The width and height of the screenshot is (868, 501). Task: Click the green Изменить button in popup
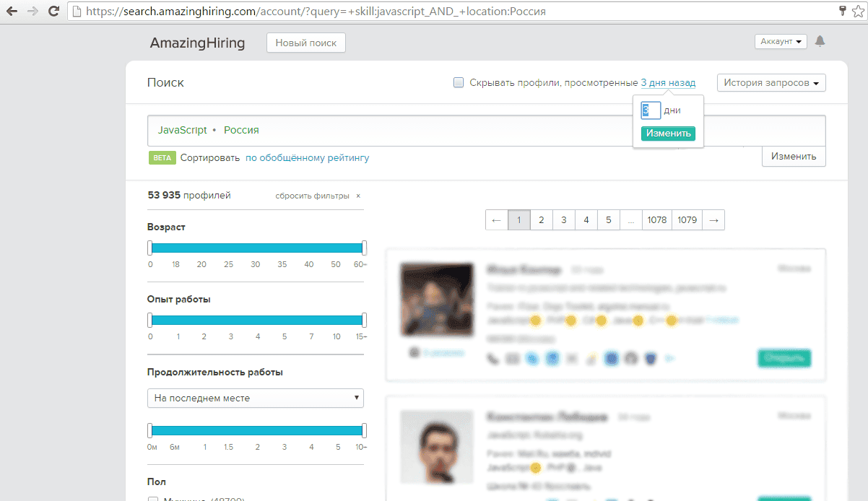pyautogui.click(x=668, y=134)
